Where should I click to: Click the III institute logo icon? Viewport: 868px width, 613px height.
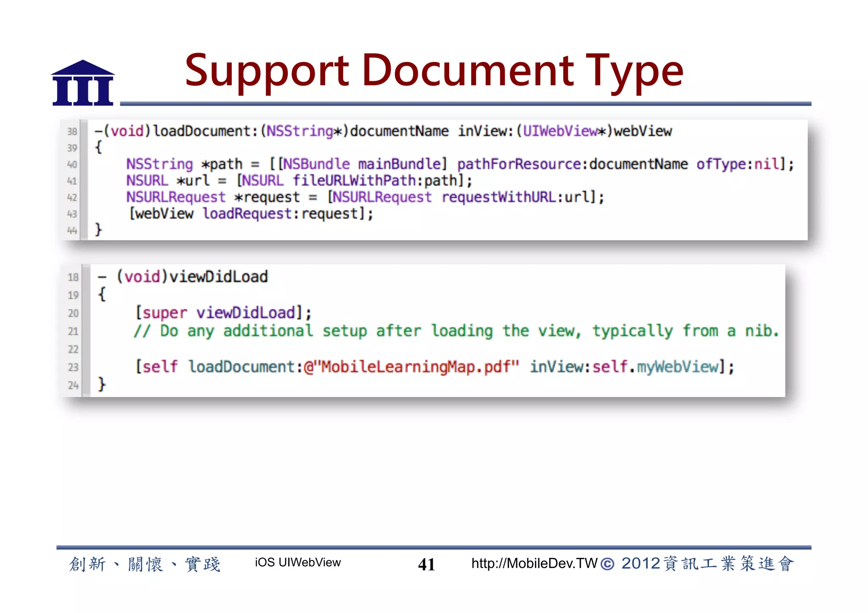83,82
